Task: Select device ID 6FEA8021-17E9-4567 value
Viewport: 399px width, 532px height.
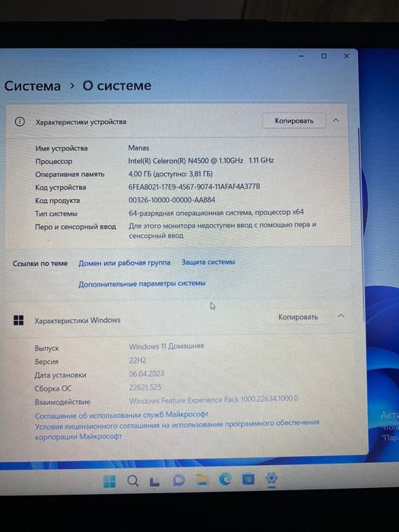Action: pyautogui.click(x=194, y=187)
